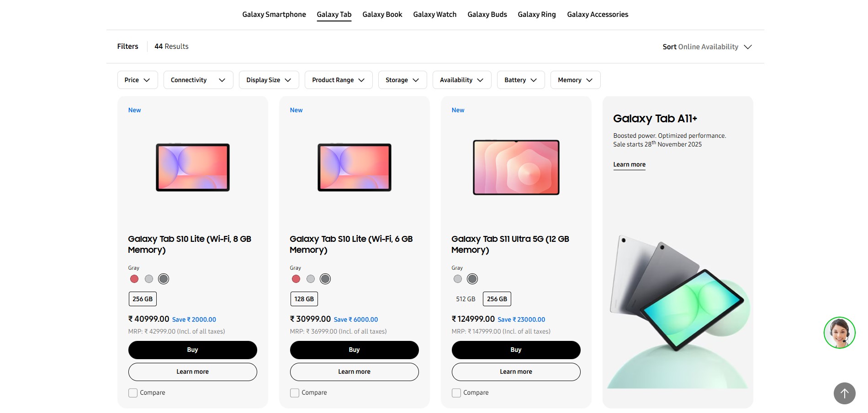Image resolution: width=868 pixels, height=413 pixels.
Task: Switch to the Galaxy Smartphone tab
Action: 274,14
